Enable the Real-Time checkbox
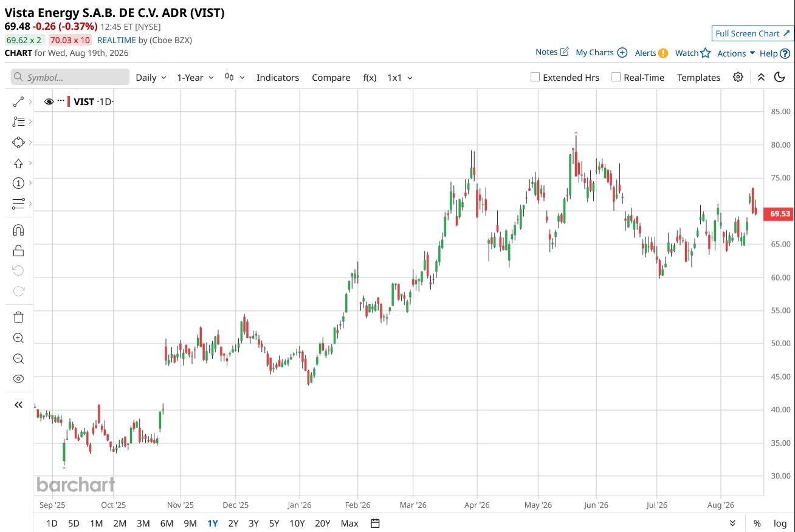The height and width of the screenshot is (532, 795). [x=616, y=77]
